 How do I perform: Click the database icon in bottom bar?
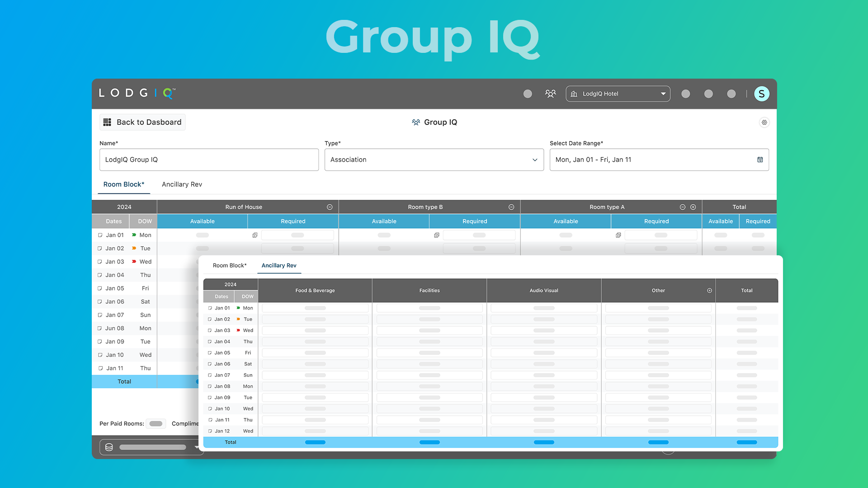(x=109, y=447)
